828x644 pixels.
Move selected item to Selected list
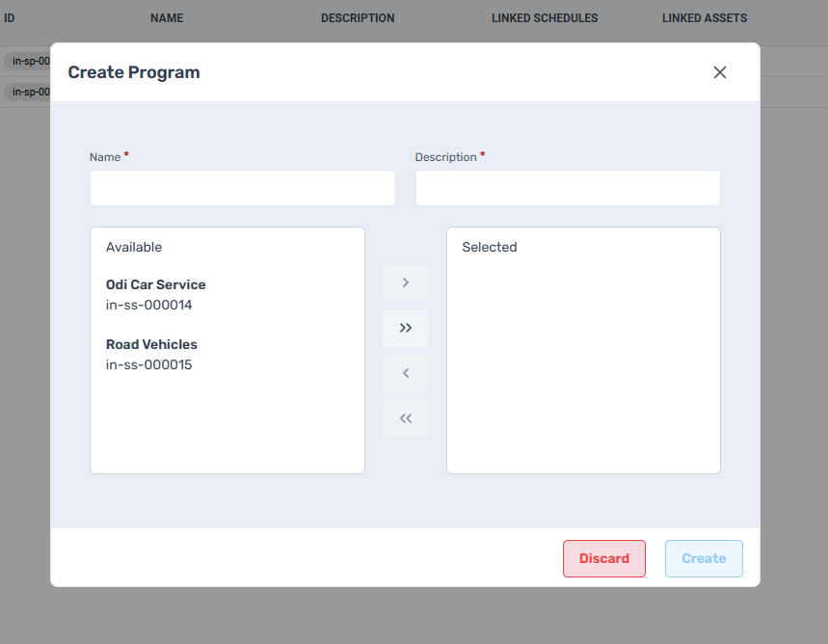coord(406,282)
